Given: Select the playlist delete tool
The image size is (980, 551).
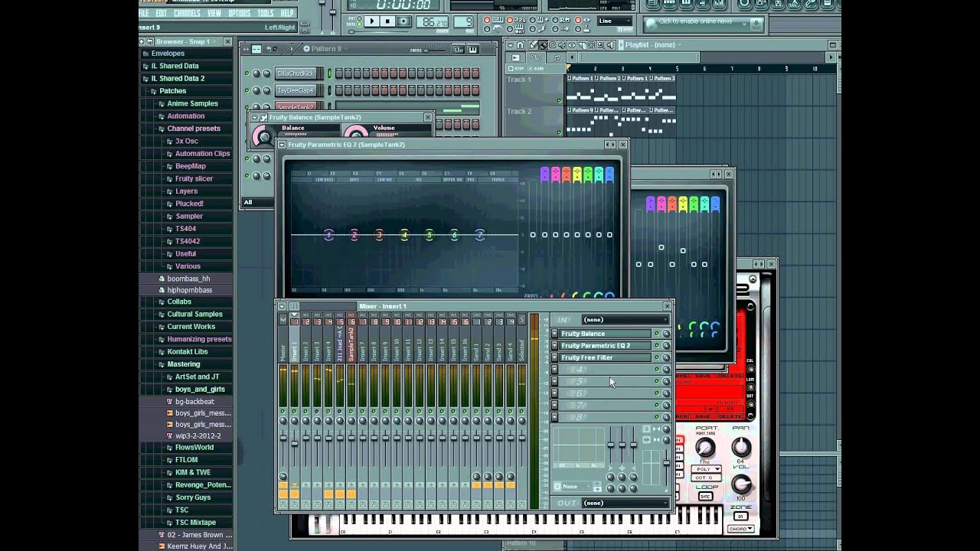Looking at the screenshot, I should (552, 45).
